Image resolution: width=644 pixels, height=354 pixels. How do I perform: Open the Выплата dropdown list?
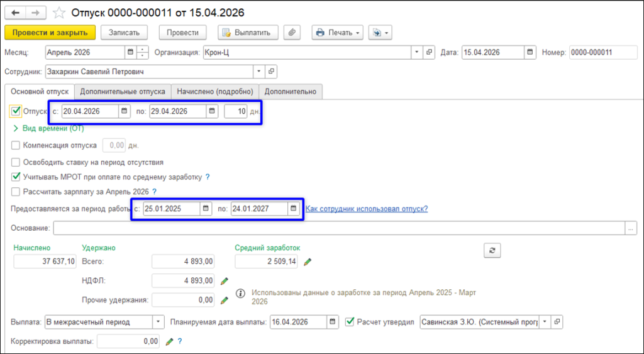pos(158,322)
